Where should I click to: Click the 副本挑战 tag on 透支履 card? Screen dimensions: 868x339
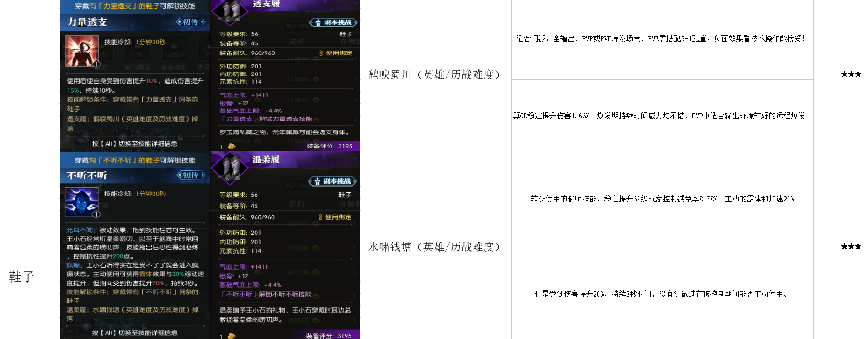click(334, 22)
